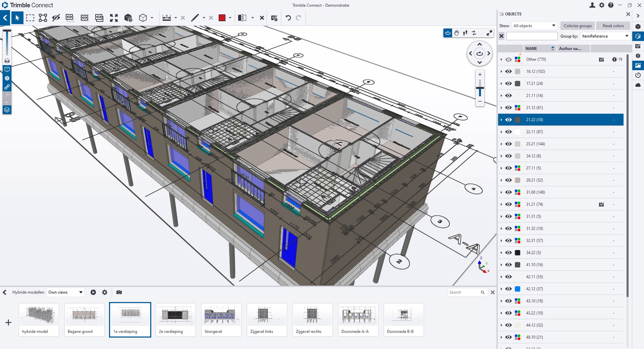Open the help question mark
This screenshot has height=349, width=644.
click(x=611, y=5)
